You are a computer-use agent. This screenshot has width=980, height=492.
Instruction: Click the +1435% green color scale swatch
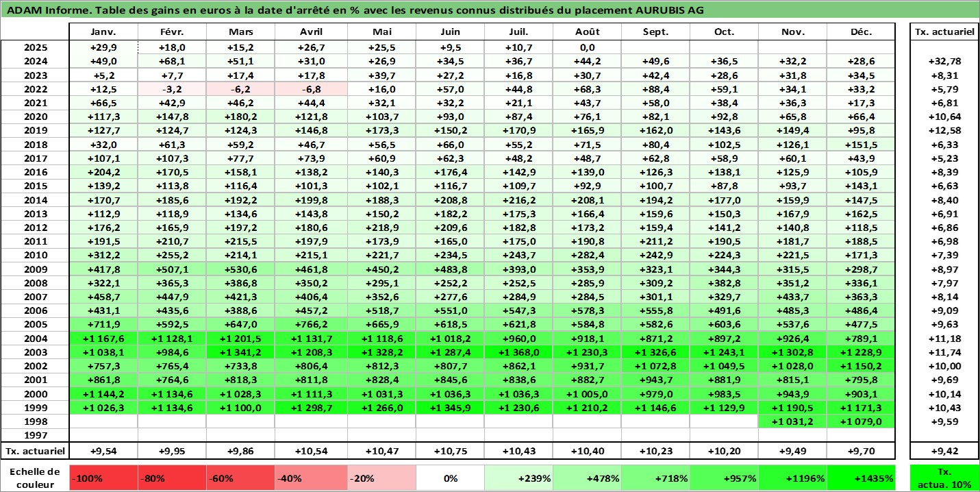(862, 478)
